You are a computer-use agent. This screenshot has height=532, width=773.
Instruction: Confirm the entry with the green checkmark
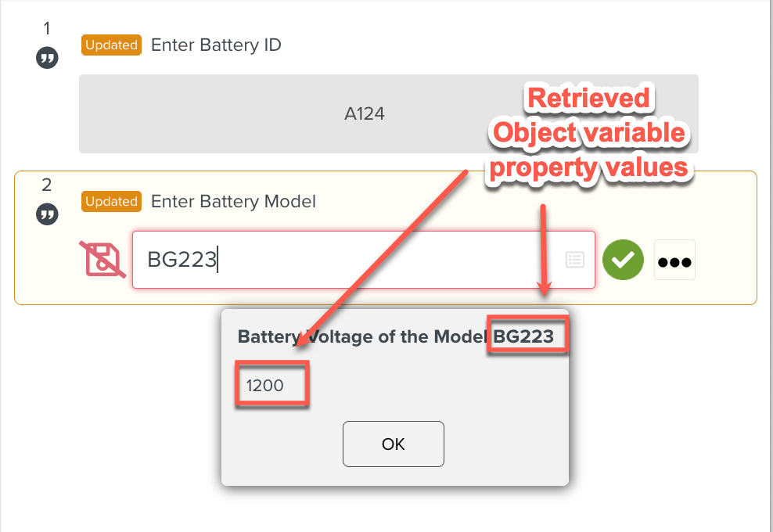(x=623, y=260)
